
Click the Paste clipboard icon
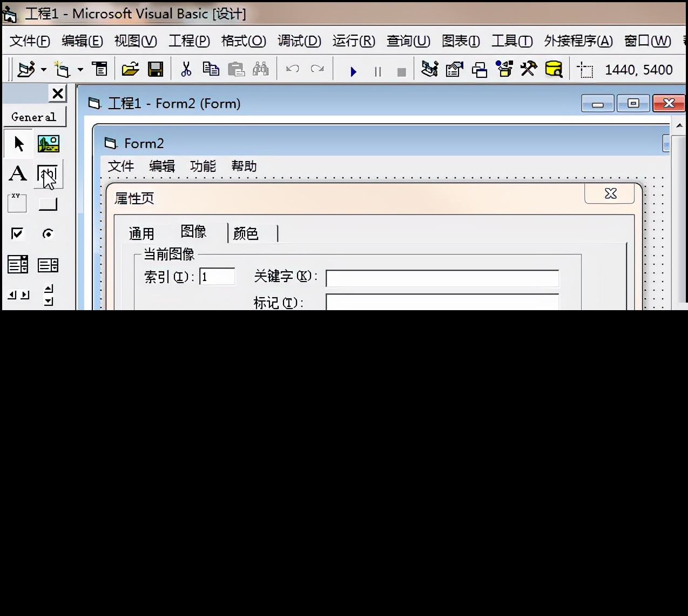tap(236, 69)
